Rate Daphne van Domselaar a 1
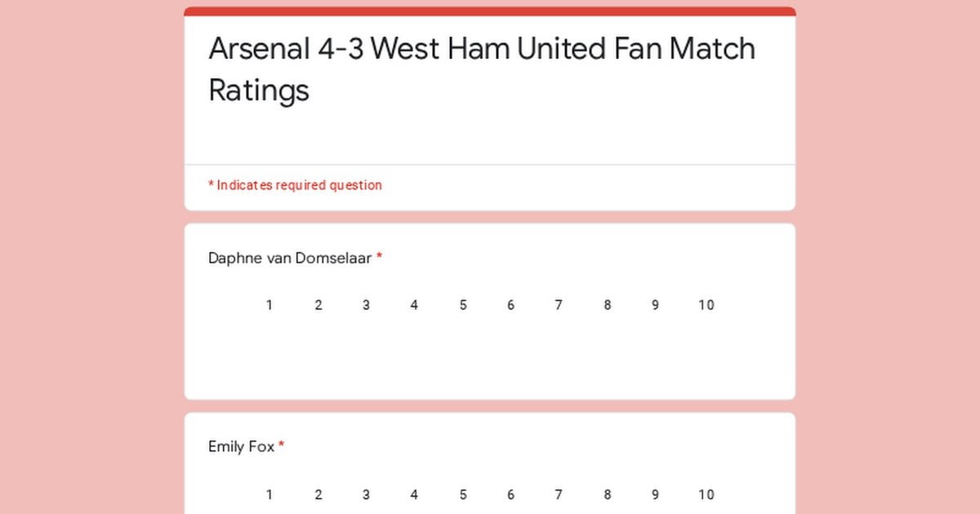The width and height of the screenshot is (980, 514). [x=269, y=305]
